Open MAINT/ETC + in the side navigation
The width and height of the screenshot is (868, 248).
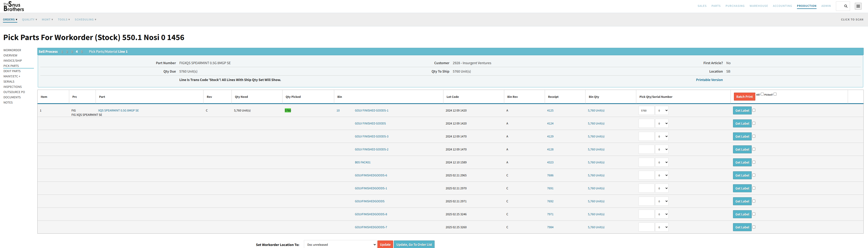[x=12, y=76]
